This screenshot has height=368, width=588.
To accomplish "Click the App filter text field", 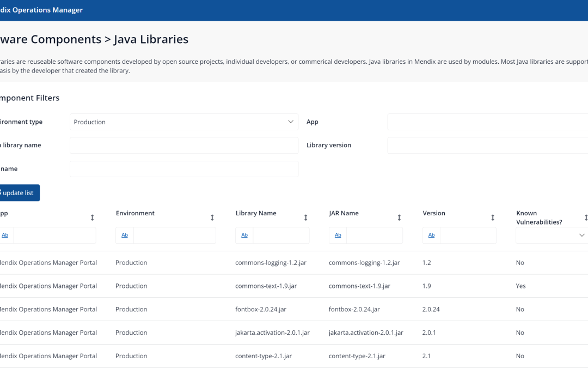I will click(x=487, y=122).
